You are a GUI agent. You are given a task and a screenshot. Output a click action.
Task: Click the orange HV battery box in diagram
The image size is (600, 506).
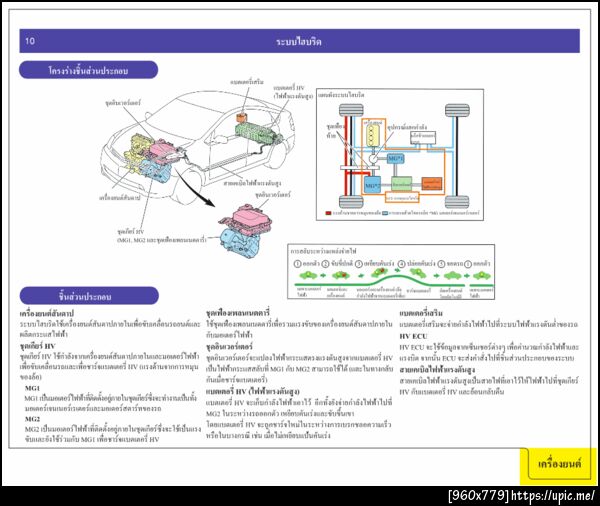click(x=432, y=183)
